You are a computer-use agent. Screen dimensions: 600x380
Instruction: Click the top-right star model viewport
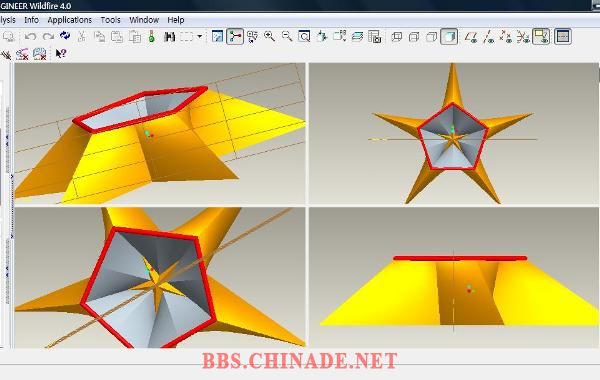453,133
